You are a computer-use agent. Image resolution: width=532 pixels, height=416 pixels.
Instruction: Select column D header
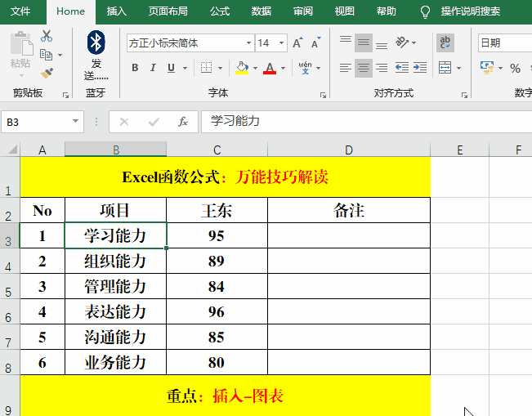tap(349, 150)
